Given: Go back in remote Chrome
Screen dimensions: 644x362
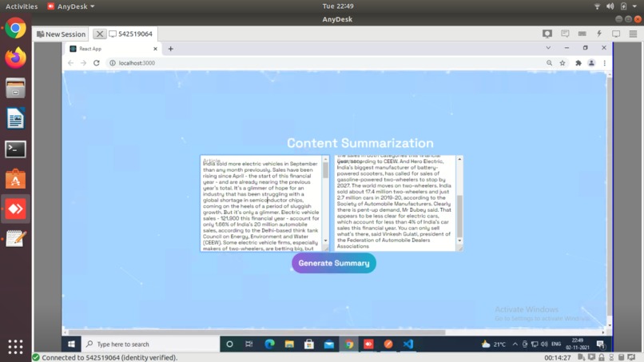Looking at the screenshot, I should [70, 63].
